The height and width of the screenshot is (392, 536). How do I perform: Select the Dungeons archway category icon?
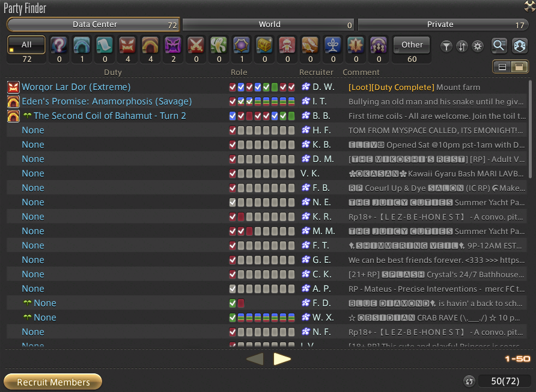click(82, 45)
